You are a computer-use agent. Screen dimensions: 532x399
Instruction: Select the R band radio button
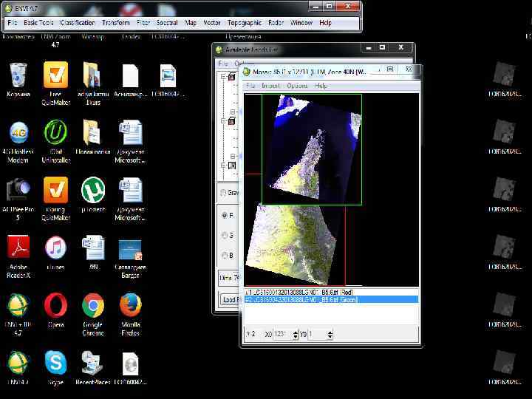tap(225, 216)
